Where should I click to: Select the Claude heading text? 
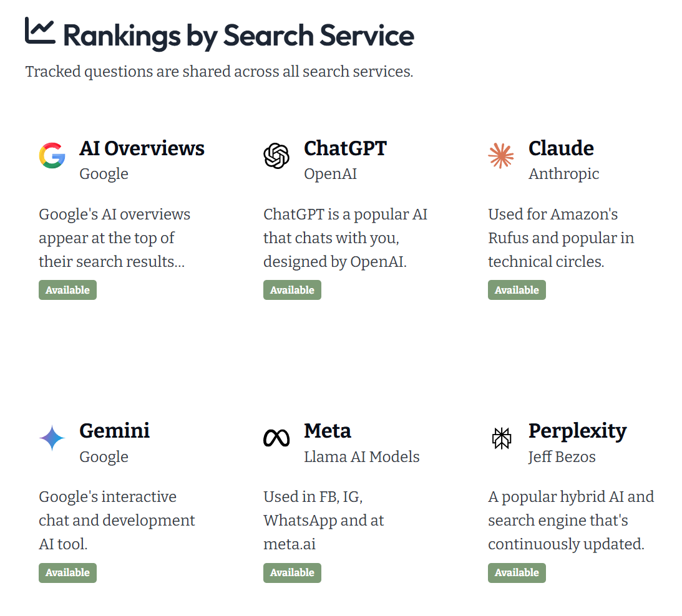pyautogui.click(x=561, y=148)
